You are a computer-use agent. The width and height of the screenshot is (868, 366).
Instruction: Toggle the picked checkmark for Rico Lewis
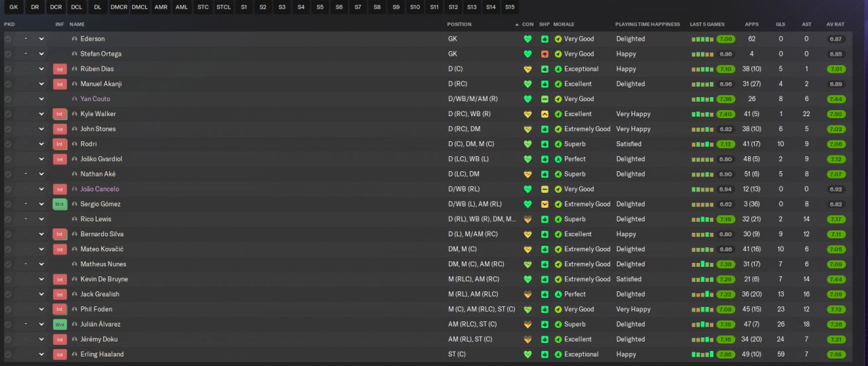click(8, 219)
